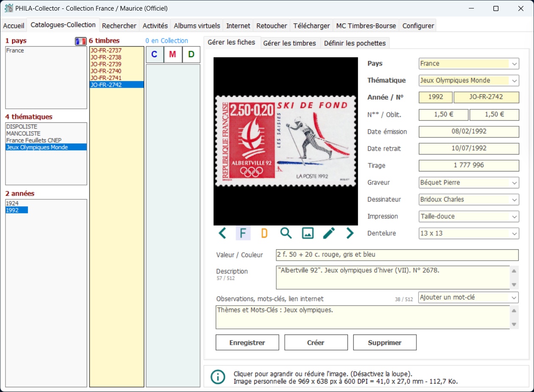Click the year field showing 1992
The width and height of the screenshot is (534, 392).
(x=435, y=97)
